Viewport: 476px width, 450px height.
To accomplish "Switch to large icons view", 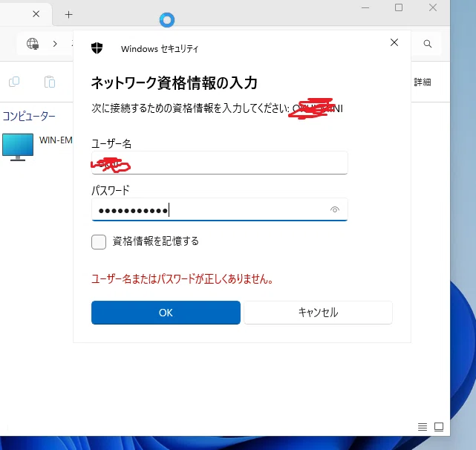I will click(439, 427).
